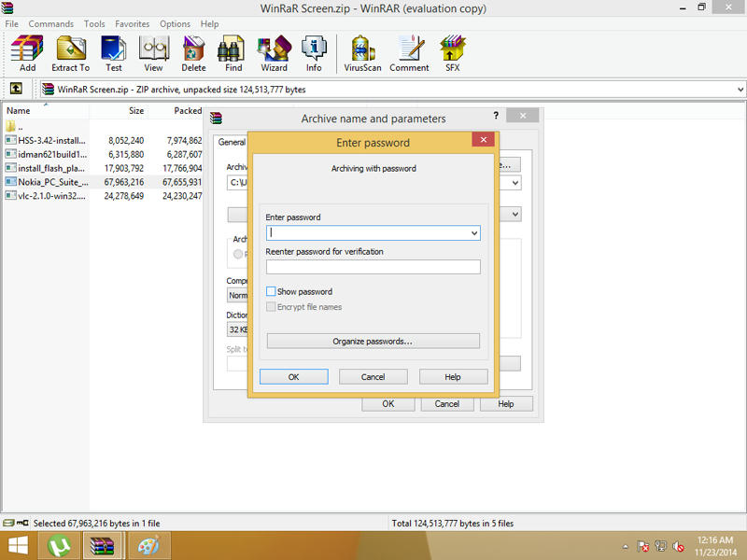This screenshot has height=560, width=747.
Task: Switch to WinRAR taskbar icon
Action: (103, 546)
